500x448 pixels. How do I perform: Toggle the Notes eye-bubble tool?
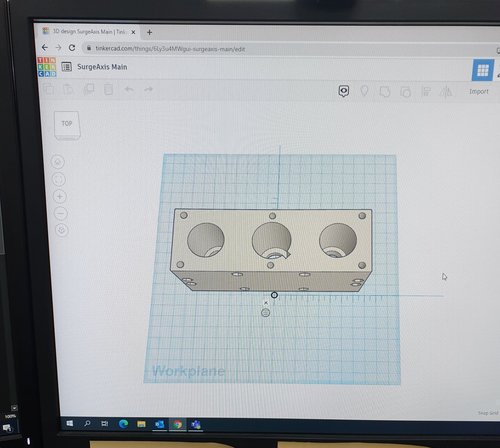[x=344, y=91]
